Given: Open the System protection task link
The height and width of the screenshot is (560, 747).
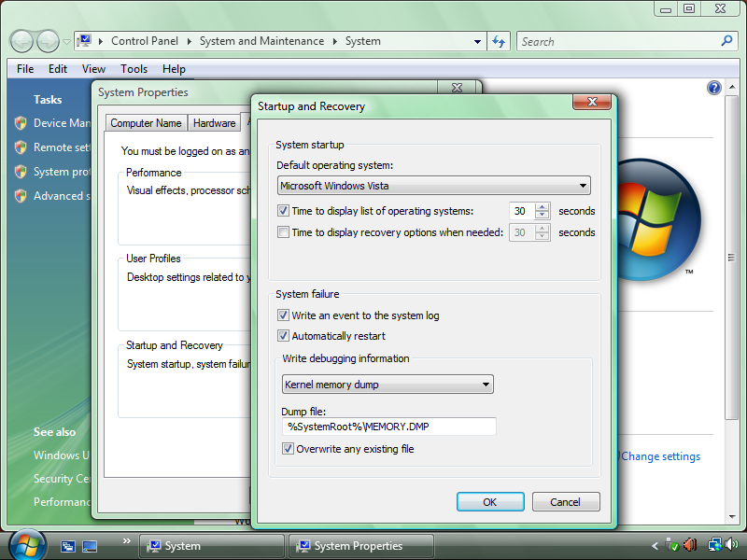Looking at the screenshot, I should tap(62, 172).
